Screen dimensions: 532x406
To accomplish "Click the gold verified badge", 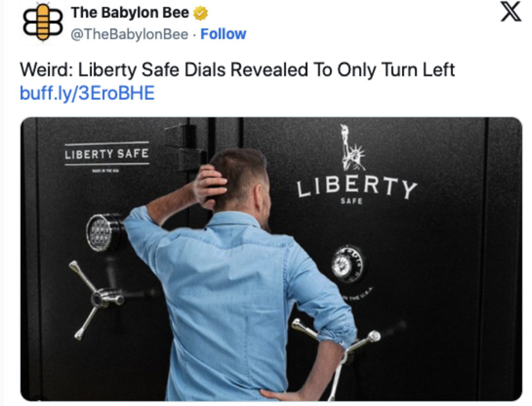I will pos(201,14).
